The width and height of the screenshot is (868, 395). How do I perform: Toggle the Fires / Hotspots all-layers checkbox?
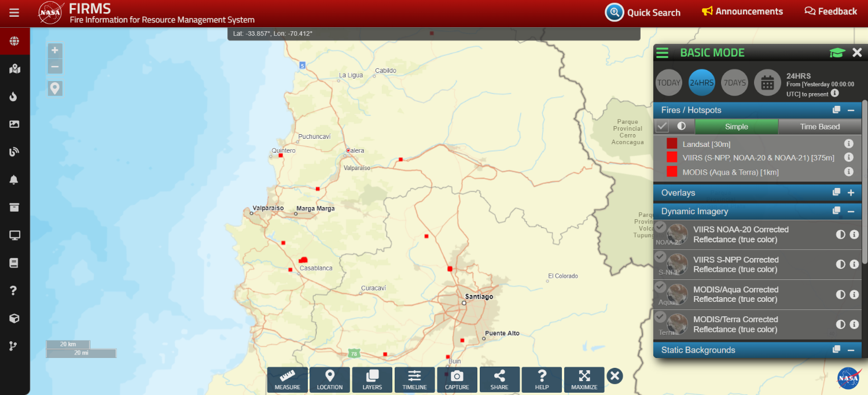coord(662,126)
